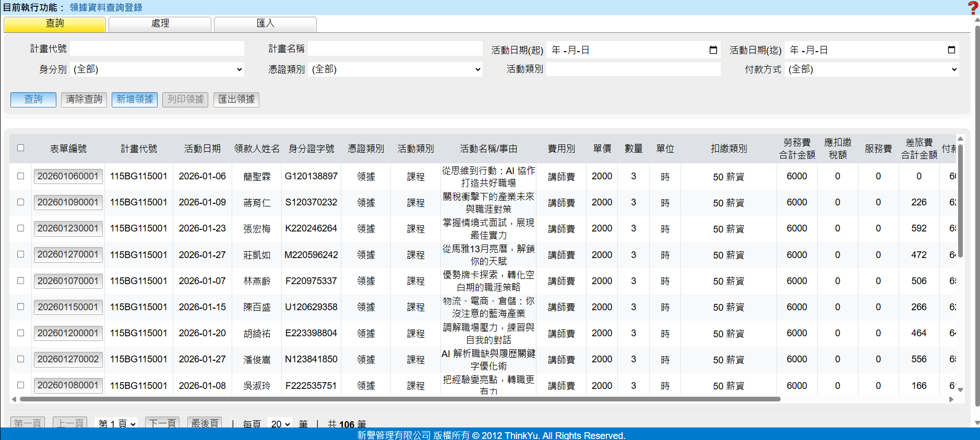Check the row for 202601200001

click(x=20, y=333)
